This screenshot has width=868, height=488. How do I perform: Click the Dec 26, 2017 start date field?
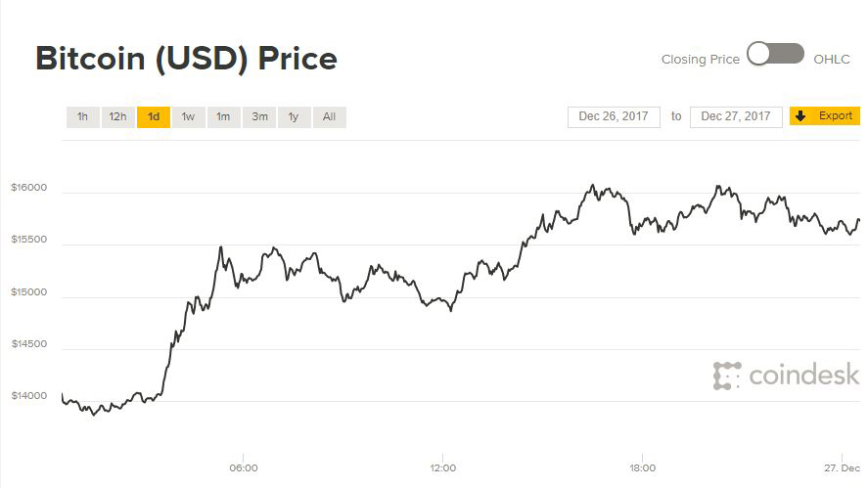614,116
